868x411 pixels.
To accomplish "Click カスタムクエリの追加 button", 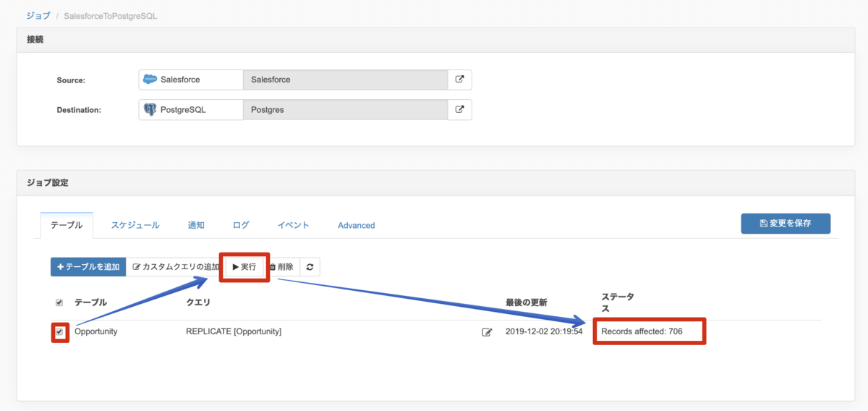I will click(x=176, y=267).
